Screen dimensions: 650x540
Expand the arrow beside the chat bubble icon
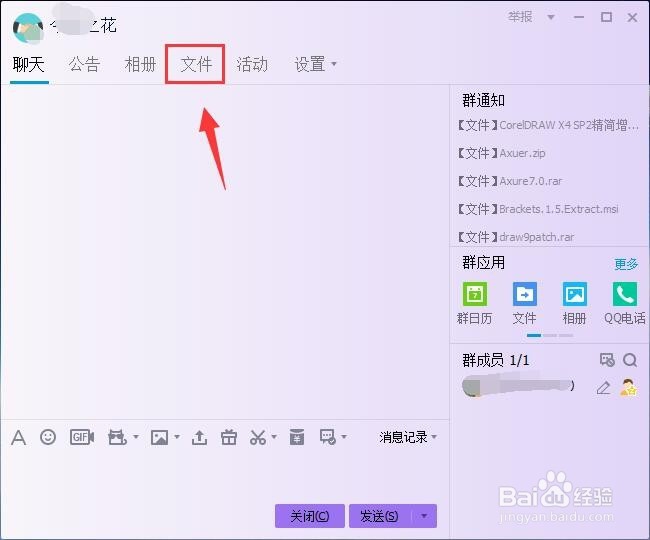pyautogui.click(x=344, y=437)
